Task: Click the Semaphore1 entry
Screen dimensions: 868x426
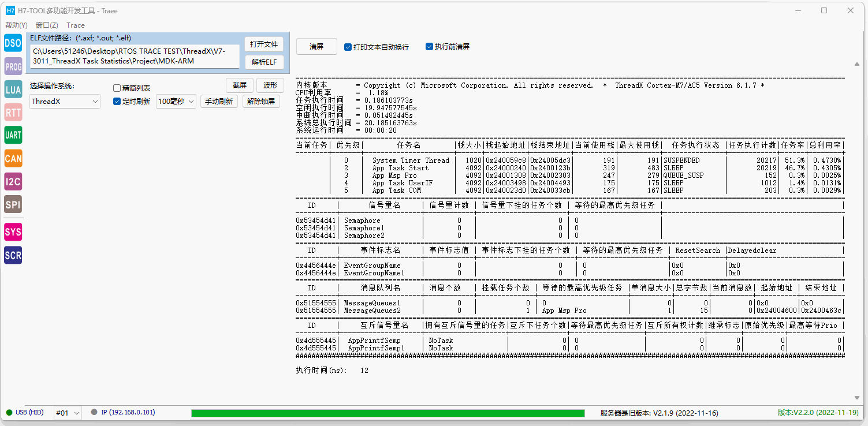Action: (364, 228)
